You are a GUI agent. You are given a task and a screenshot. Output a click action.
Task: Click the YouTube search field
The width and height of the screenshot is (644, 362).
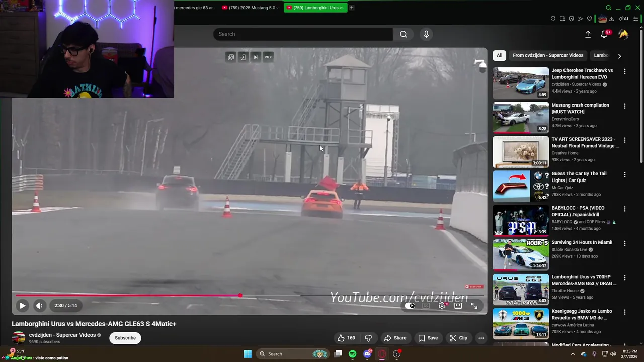(303, 34)
